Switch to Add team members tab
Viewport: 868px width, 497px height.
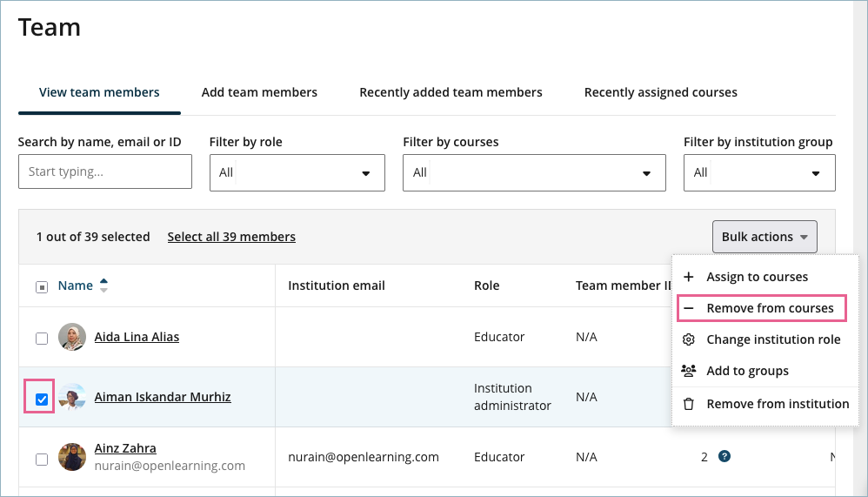(x=259, y=92)
